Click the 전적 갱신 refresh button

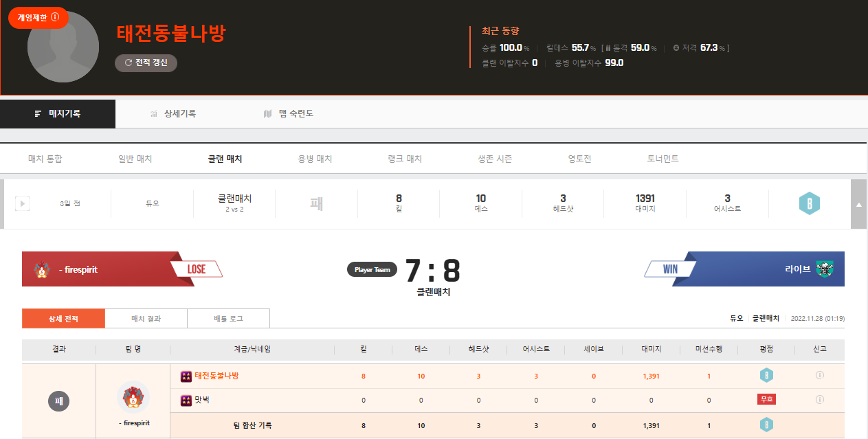pos(146,63)
